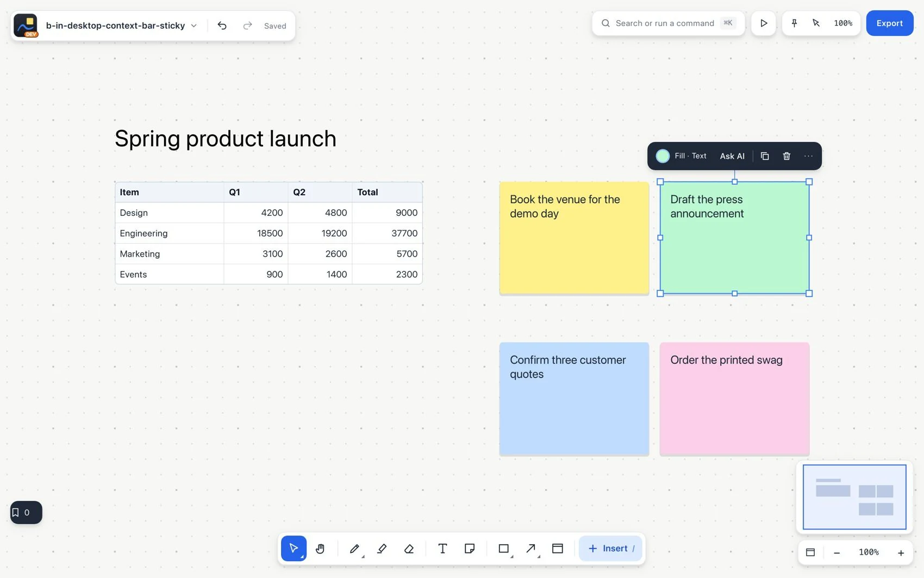Choose the highlighter tool

pyautogui.click(x=382, y=548)
